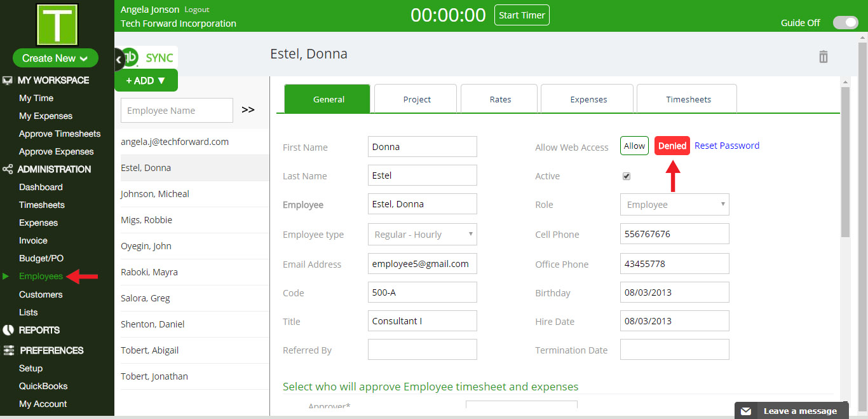Open Lists in sidebar
This screenshot has width=868, height=419.
(x=29, y=313)
